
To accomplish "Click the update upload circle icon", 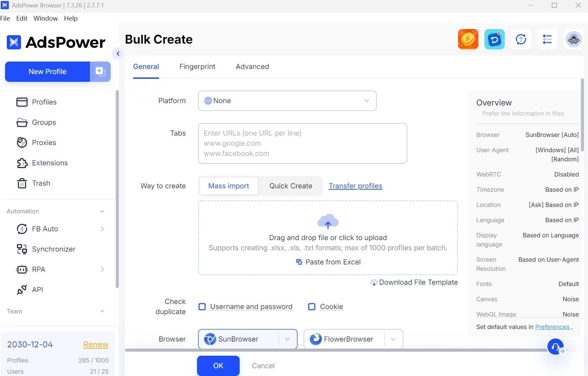I will click(x=521, y=39).
